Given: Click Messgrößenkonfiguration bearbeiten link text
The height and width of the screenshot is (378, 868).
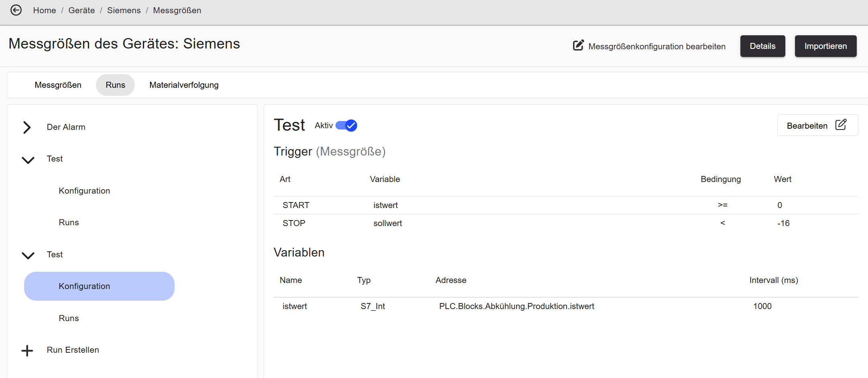Looking at the screenshot, I should 657,46.
